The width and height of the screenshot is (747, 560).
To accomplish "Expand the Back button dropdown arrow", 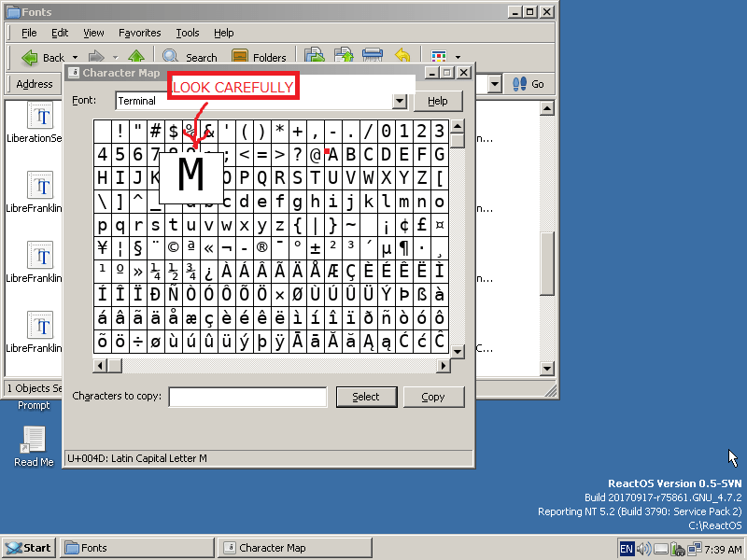I will pyautogui.click(x=74, y=57).
